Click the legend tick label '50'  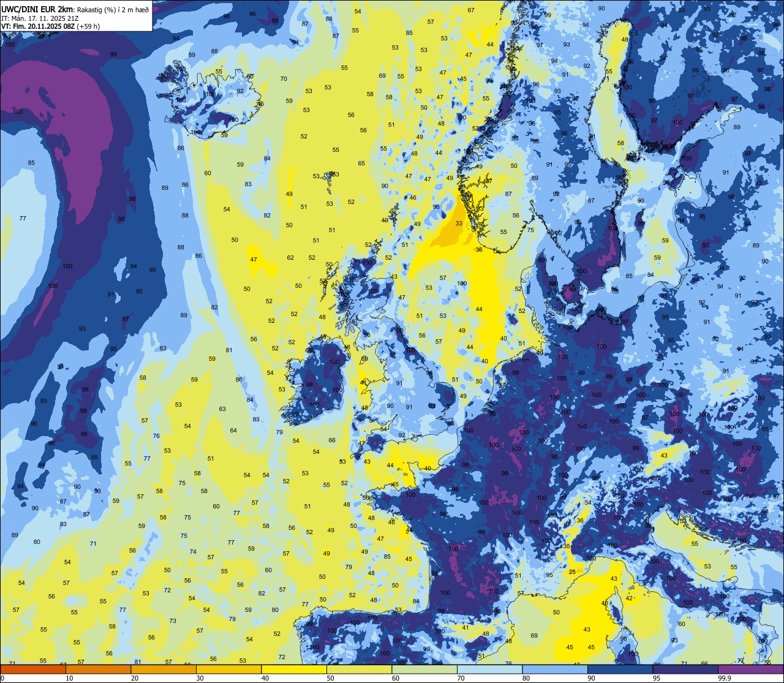330,678
